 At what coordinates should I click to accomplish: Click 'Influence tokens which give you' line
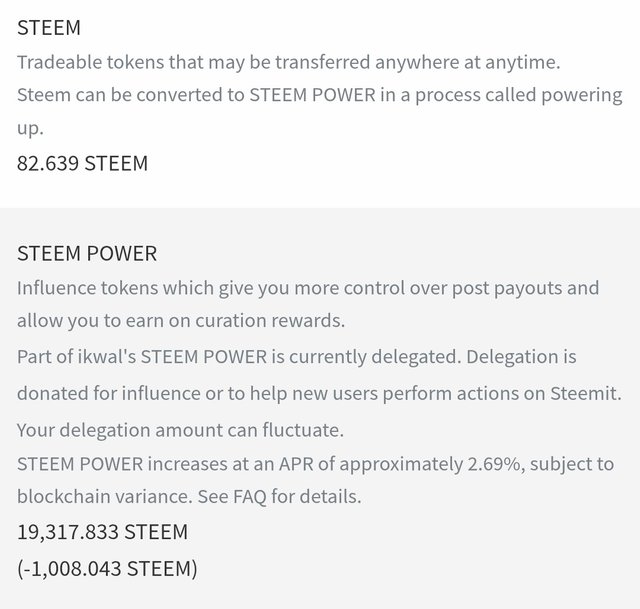308,288
